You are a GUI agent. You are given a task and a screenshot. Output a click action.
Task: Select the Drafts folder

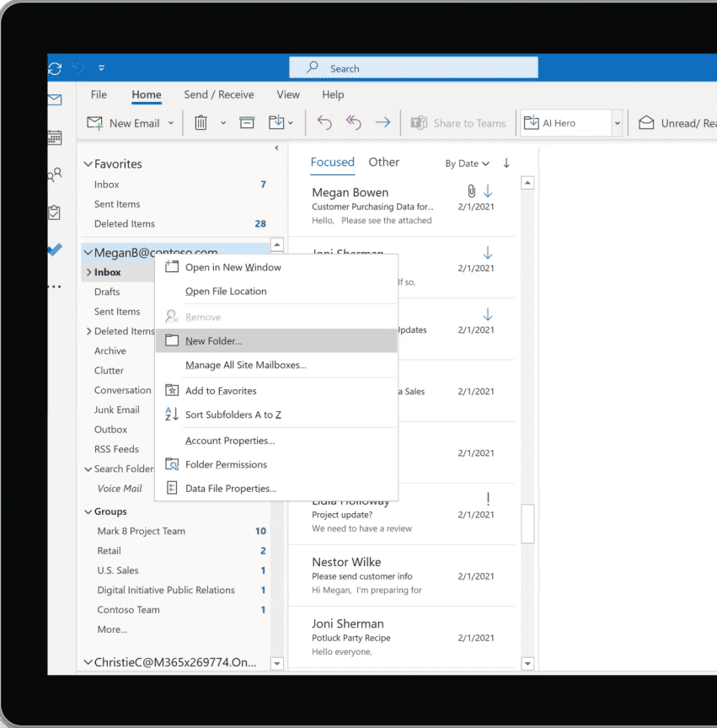[x=107, y=292]
